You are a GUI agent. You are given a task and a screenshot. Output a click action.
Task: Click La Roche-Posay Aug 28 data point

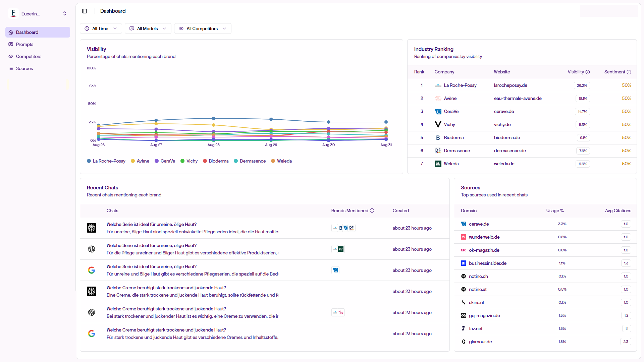click(214, 118)
